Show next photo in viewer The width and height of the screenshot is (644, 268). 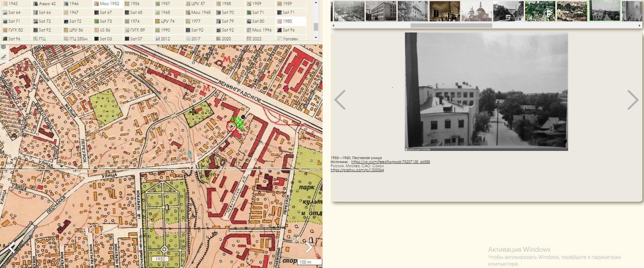point(632,100)
